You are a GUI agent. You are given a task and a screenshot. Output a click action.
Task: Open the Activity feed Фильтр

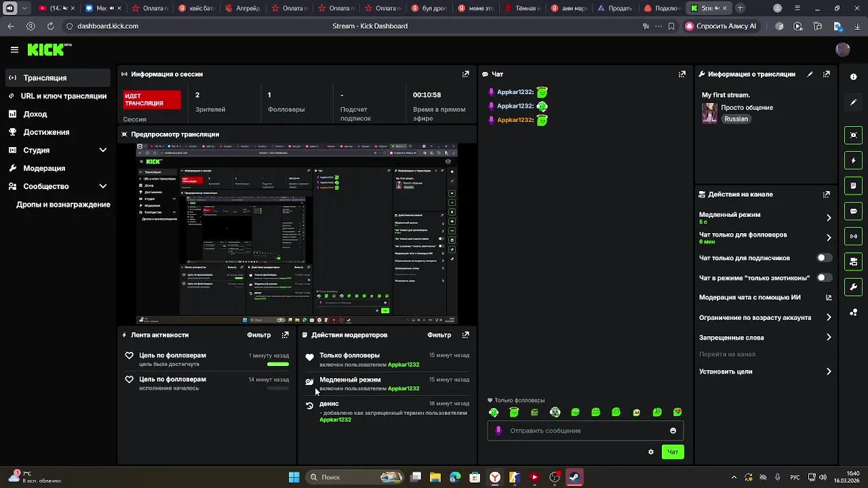259,335
